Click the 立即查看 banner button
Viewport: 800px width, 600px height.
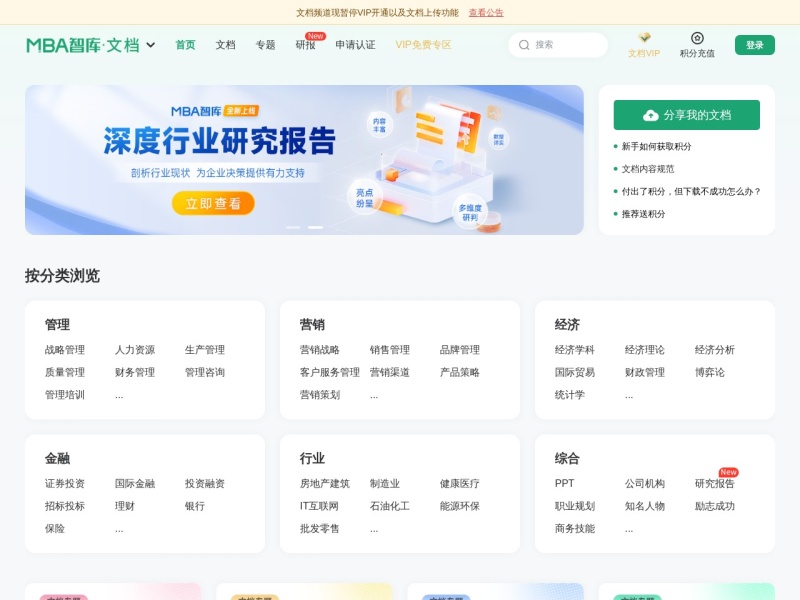pyautogui.click(x=213, y=203)
